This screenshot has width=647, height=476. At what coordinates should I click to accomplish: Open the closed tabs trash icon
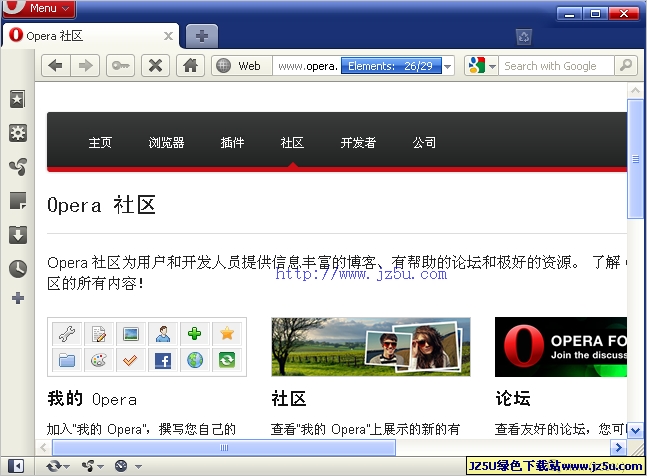[524, 37]
